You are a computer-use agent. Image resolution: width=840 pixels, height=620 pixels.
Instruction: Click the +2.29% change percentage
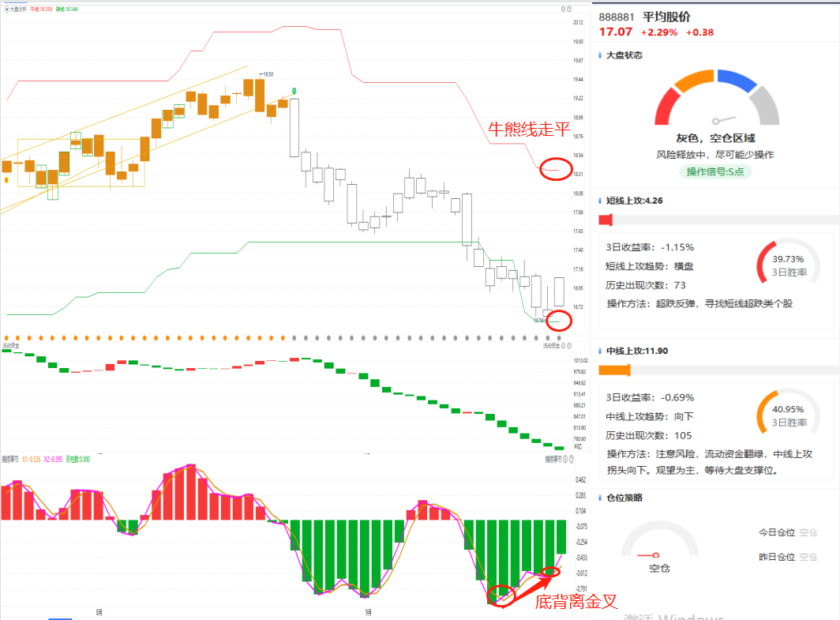[x=659, y=32]
